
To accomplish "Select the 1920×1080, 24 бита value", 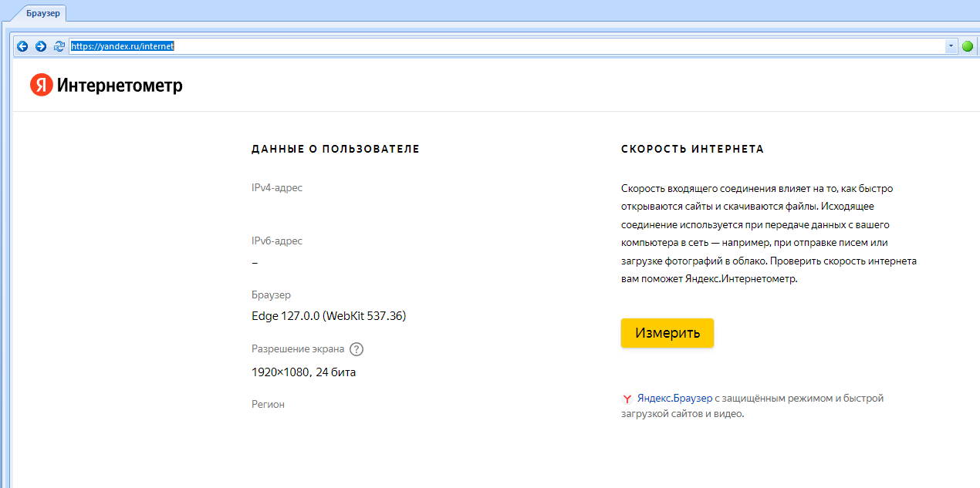I will click(304, 372).
